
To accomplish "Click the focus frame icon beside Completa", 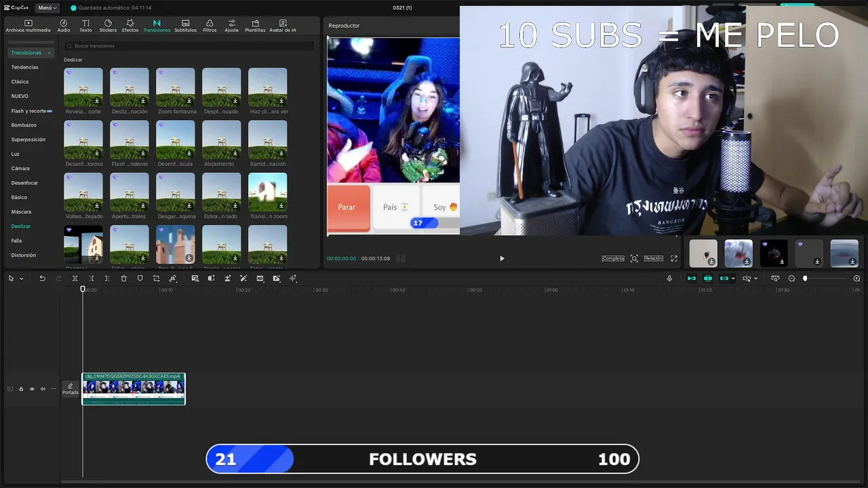I will 634,258.
